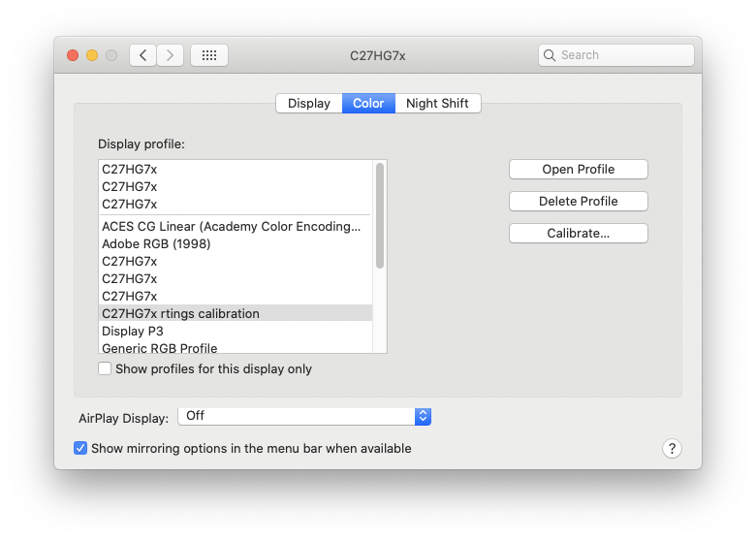Screen dimensions: 756x541
Task: Go forward with the right chevron button
Action: pyautogui.click(x=170, y=55)
